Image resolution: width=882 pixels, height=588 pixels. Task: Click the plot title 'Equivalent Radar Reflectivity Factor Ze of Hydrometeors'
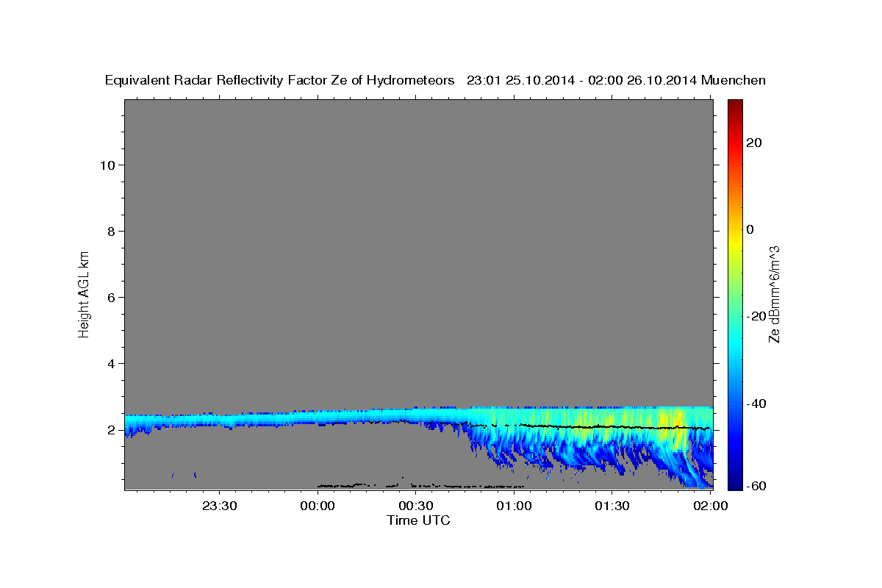(280, 81)
